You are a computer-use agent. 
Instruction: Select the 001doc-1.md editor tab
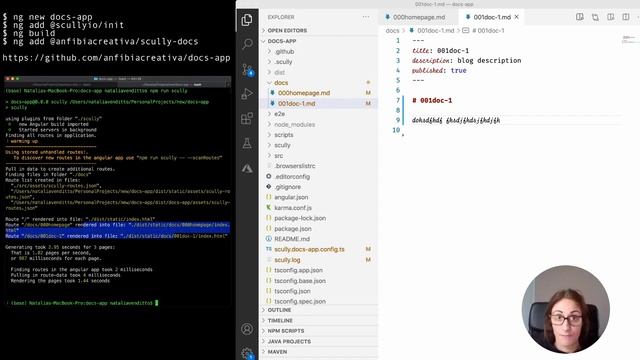(492, 17)
